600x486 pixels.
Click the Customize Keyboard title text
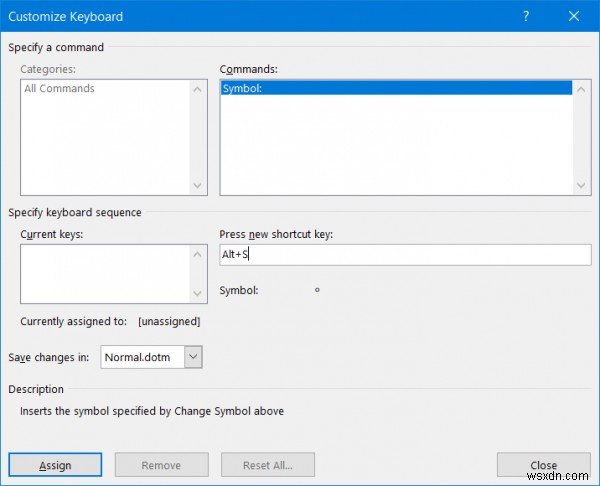66,16
